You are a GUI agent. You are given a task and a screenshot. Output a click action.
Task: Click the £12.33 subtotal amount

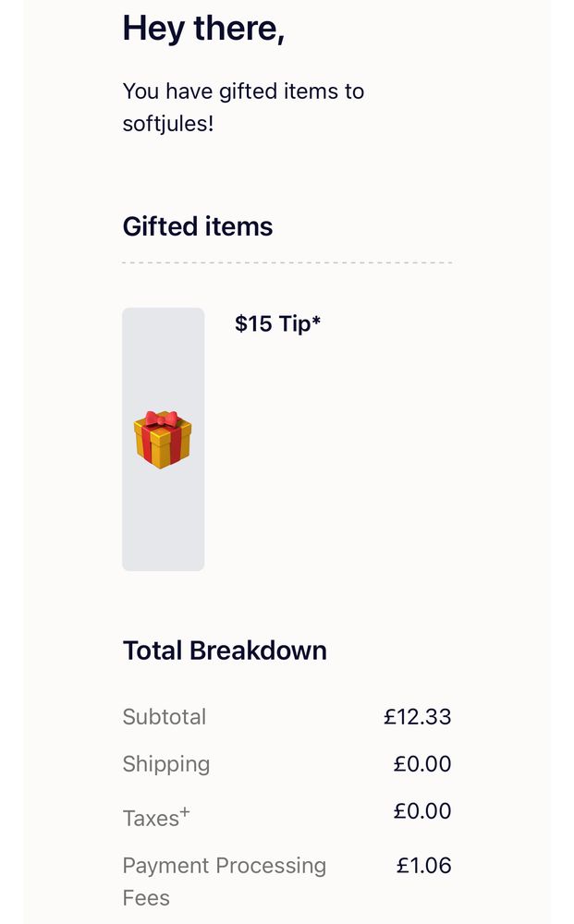coord(417,717)
